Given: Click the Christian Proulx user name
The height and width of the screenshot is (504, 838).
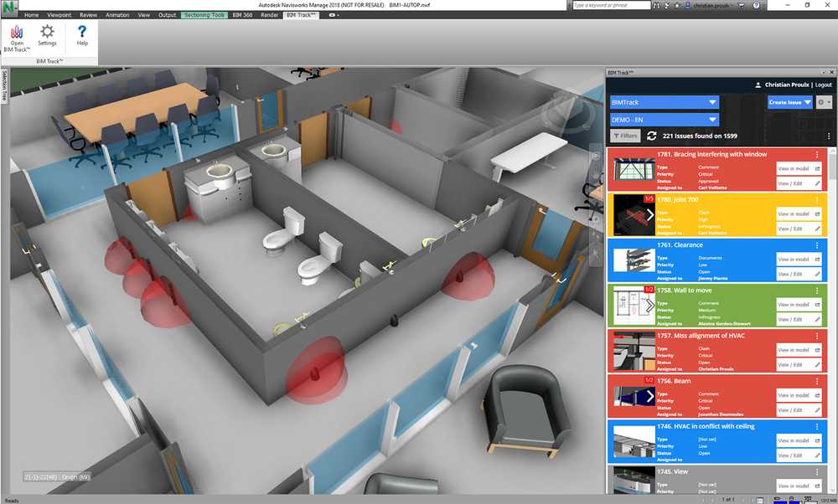Looking at the screenshot, I should tap(787, 85).
